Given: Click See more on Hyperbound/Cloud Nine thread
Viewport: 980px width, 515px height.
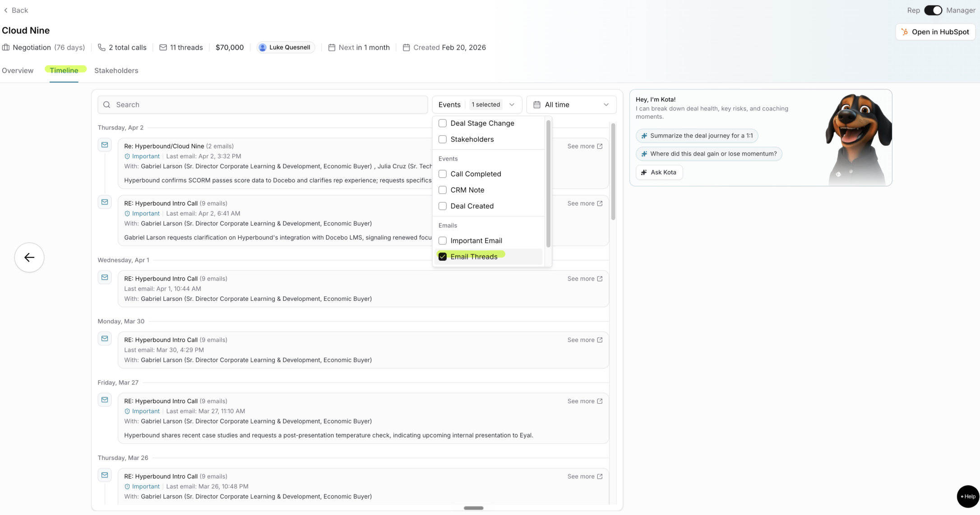Looking at the screenshot, I should [585, 146].
